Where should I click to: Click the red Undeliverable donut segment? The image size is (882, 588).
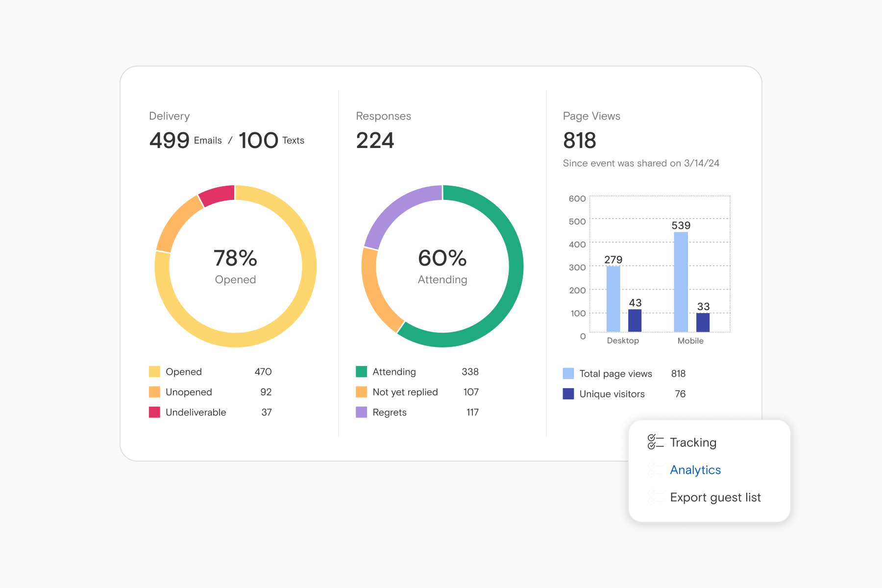tap(218, 195)
